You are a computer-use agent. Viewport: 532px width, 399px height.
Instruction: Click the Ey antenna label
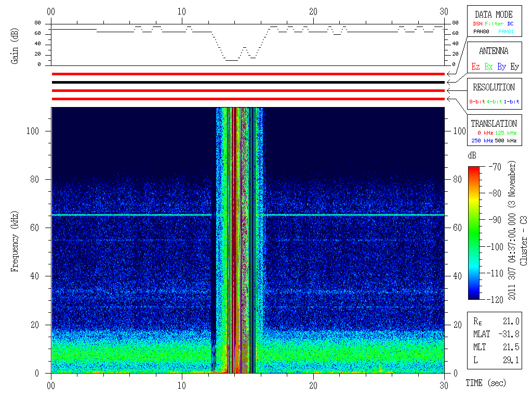point(514,66)
